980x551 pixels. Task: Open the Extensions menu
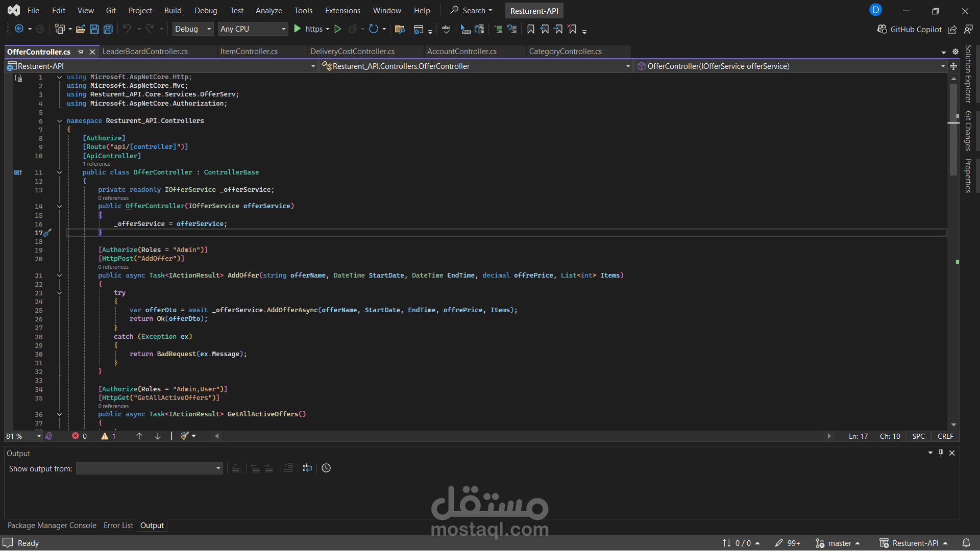coord(342,10)
